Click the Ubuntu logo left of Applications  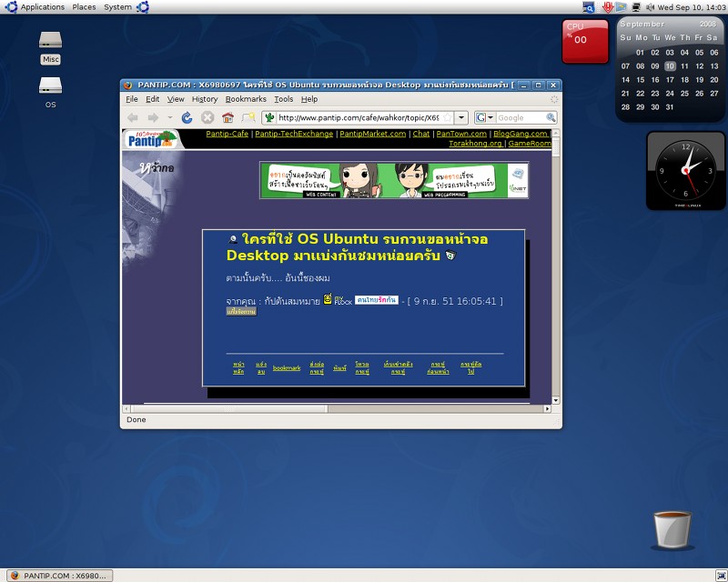click(x=11, y=7)
